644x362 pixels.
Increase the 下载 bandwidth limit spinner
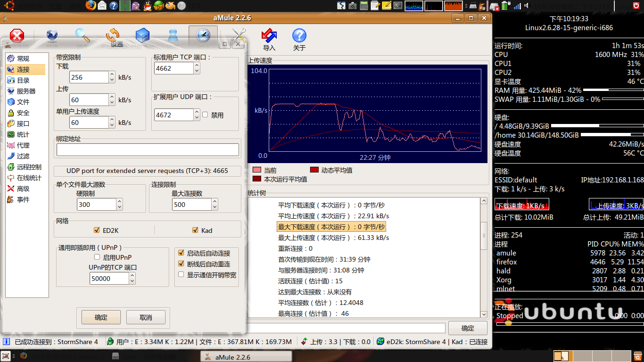(112, 74)
